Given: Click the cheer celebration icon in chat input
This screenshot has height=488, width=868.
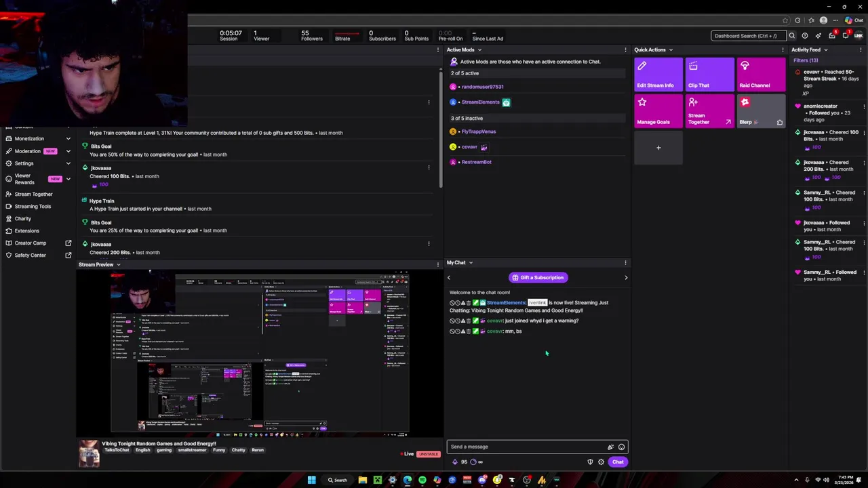Looking at the screenshot, I should (610, 447).
